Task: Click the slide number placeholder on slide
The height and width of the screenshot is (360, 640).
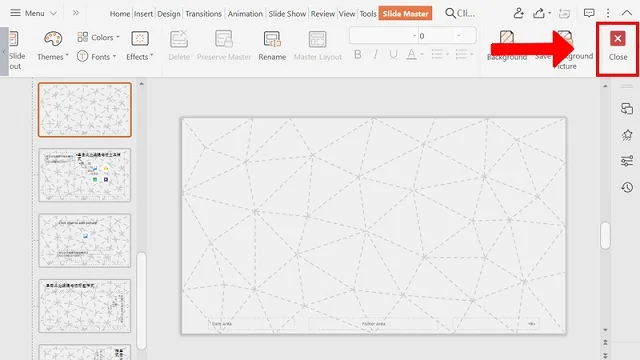Action: [496, 324]
